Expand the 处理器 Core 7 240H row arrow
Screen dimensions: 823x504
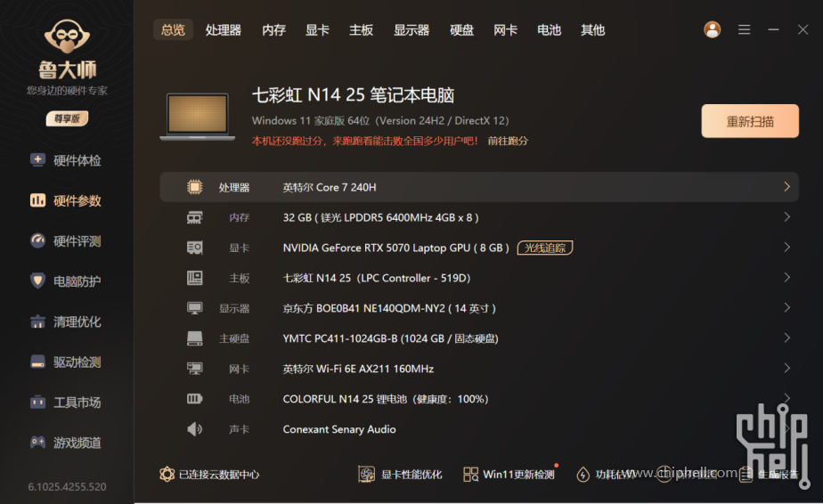click(786, 186)
